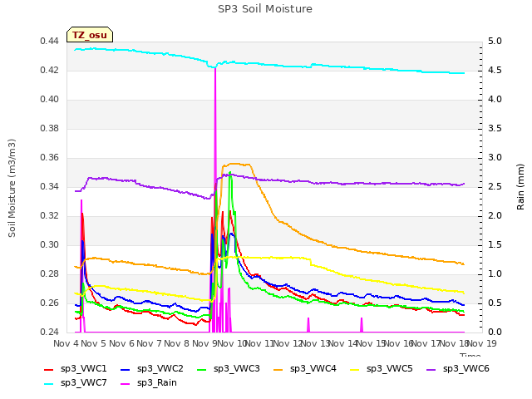Click the Nov 7 date tick label
The image size is (532, 399).
(x=149, y=343)
